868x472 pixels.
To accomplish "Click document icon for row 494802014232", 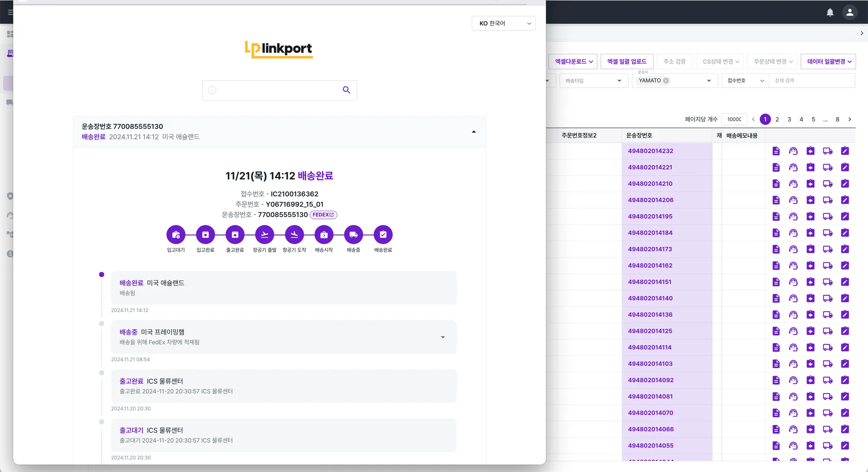I will (x=776, y=151).
